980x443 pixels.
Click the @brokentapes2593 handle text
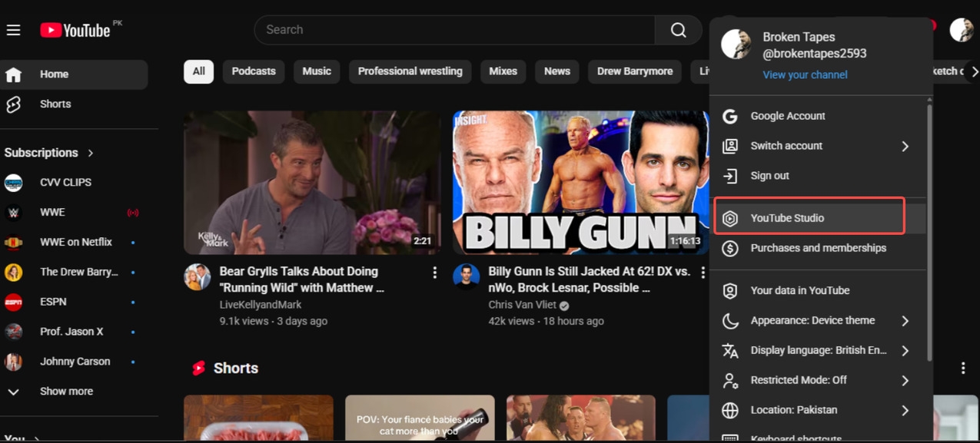pyautogui.click(x=815, y=54)
